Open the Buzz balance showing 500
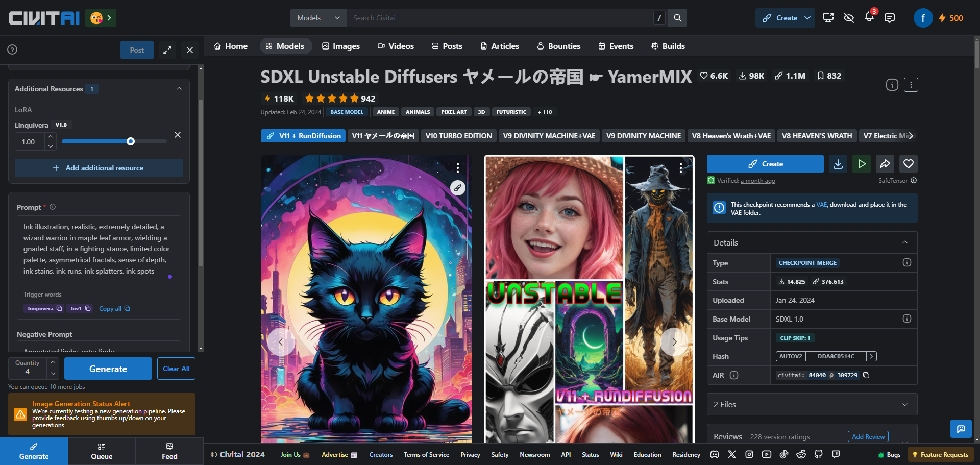The height and width of the screenshot is (465, 980). click(x=951, y=18)
